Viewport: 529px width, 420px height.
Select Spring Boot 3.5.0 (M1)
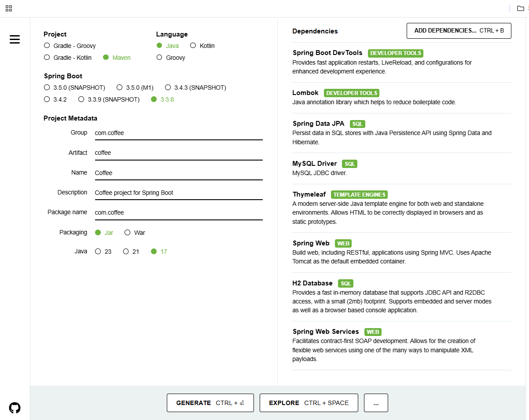click(x=135, y=88)
